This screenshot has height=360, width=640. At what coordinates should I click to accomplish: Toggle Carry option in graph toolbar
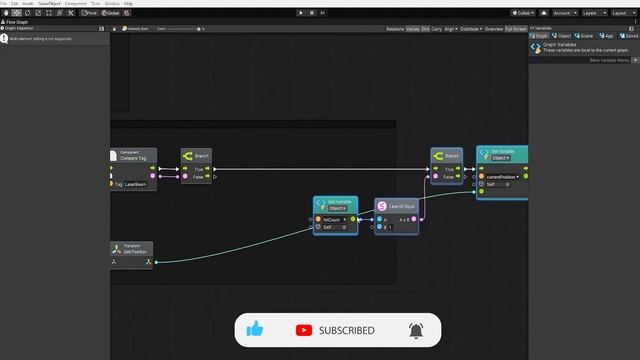point(436,29)
